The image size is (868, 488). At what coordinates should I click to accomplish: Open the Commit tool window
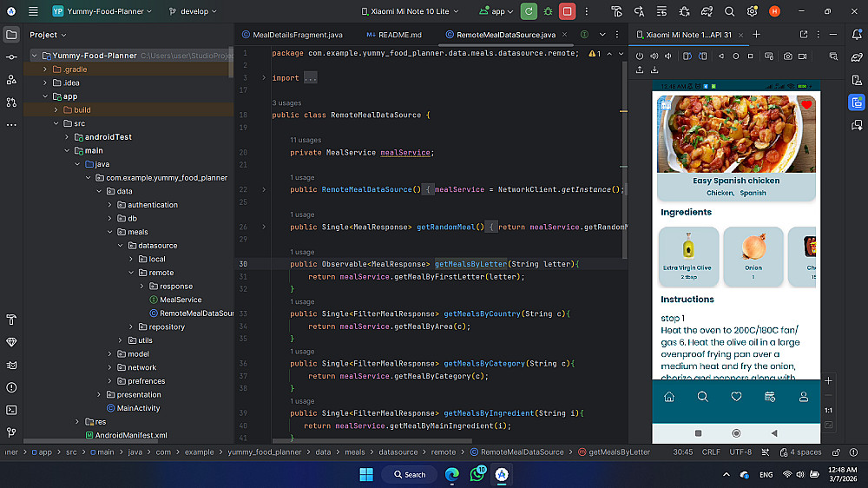[x=11, y=56]
